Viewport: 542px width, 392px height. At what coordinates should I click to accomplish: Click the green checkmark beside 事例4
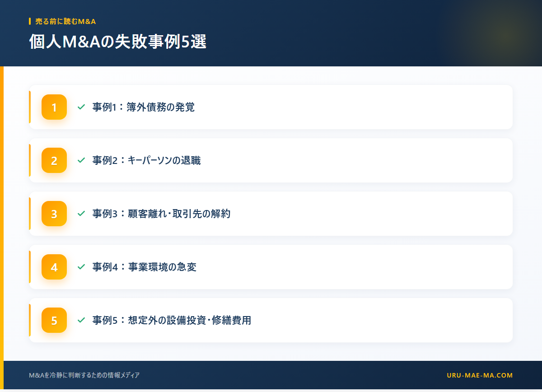81,267
